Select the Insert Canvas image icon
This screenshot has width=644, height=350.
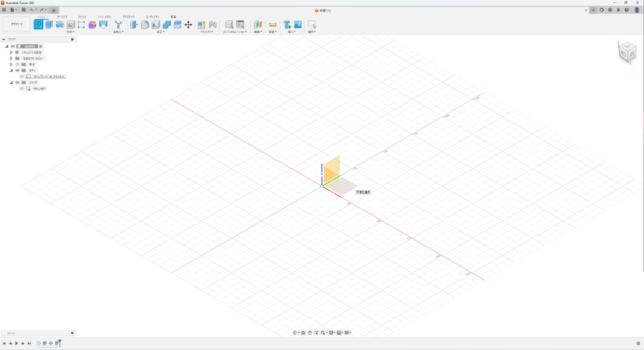[x=298, y=25]
